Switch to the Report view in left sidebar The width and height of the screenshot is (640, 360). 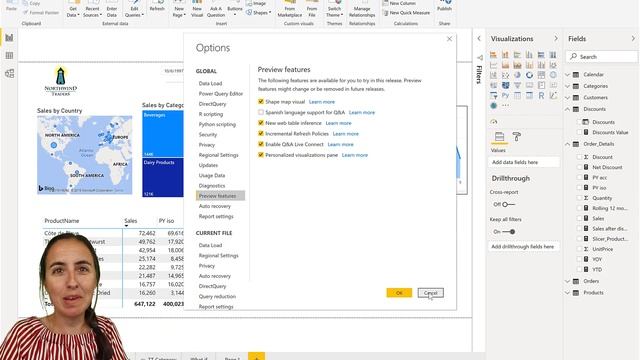tap(9, 38)
